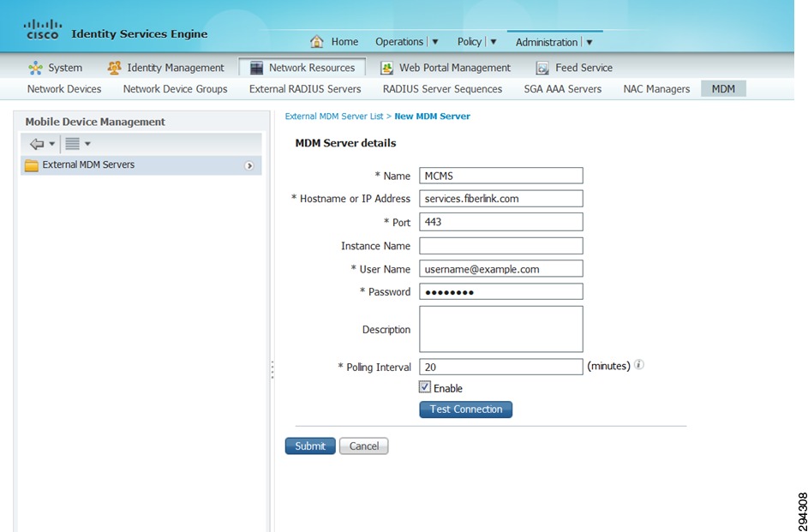Open the Operations dropdown arrow

[x=435, y=42]
